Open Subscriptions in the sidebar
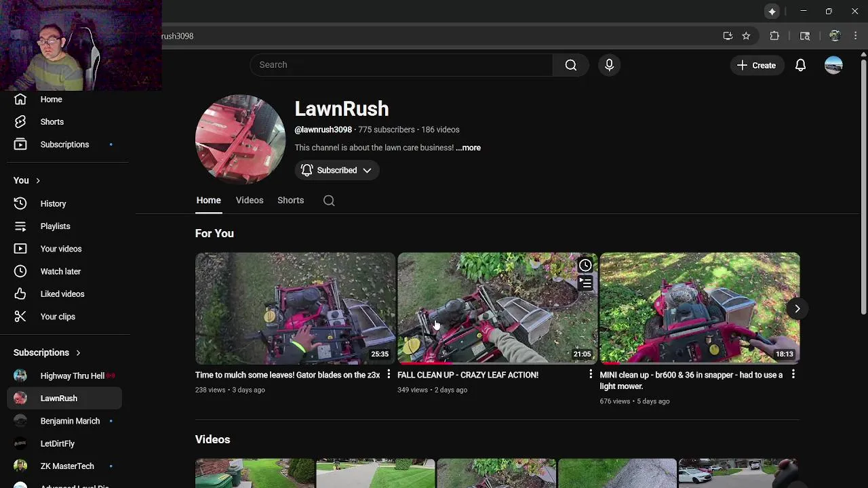The width and height of the screenshot is (868, 488). pyautogui.click(x=64, y=144)
